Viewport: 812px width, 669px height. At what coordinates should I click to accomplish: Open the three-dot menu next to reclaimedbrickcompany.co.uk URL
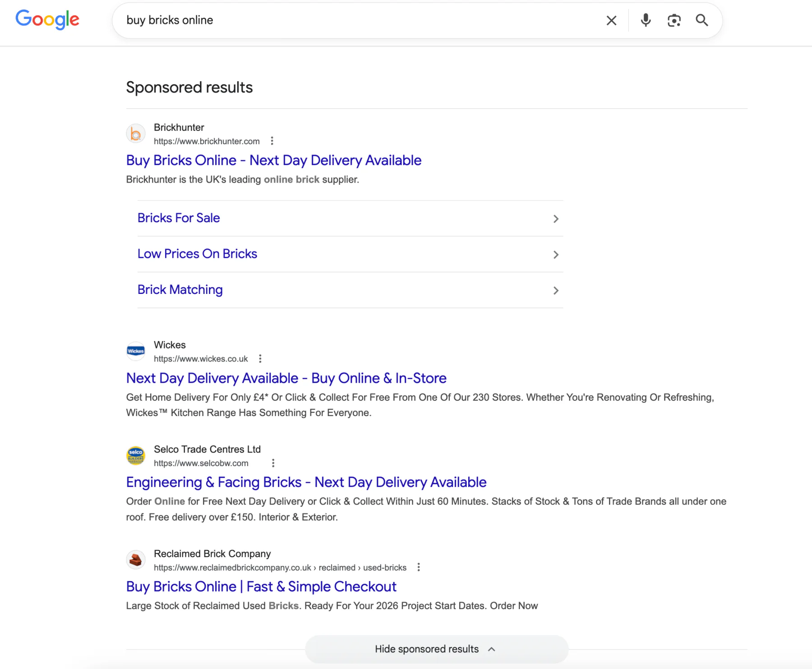coord(419,567)
